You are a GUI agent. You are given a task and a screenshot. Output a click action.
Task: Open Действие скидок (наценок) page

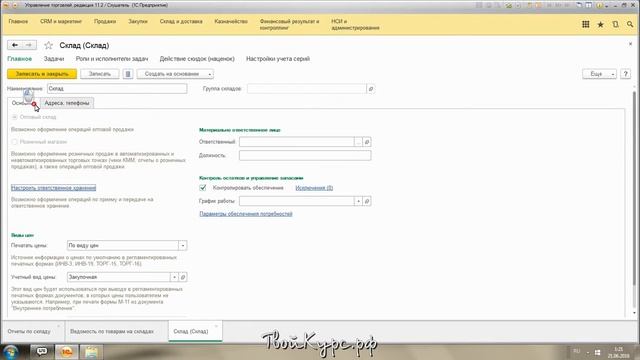tap(197, 59)
